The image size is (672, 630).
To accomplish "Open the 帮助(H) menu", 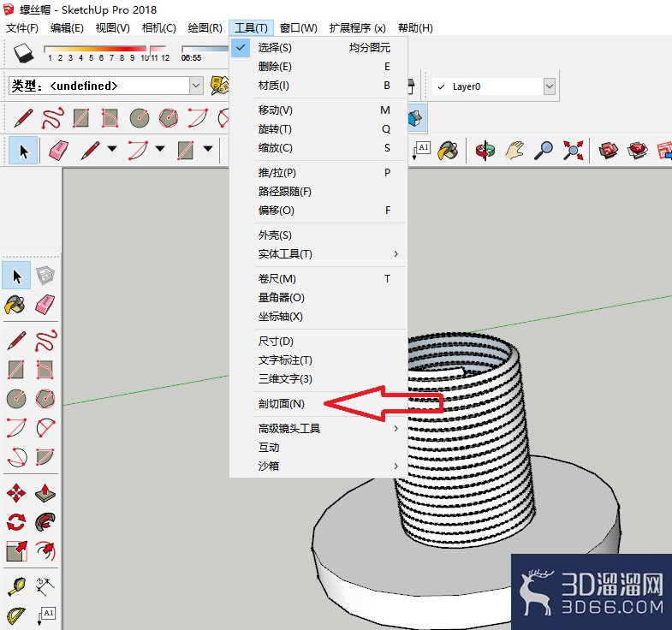I will (x=415, y=28).
